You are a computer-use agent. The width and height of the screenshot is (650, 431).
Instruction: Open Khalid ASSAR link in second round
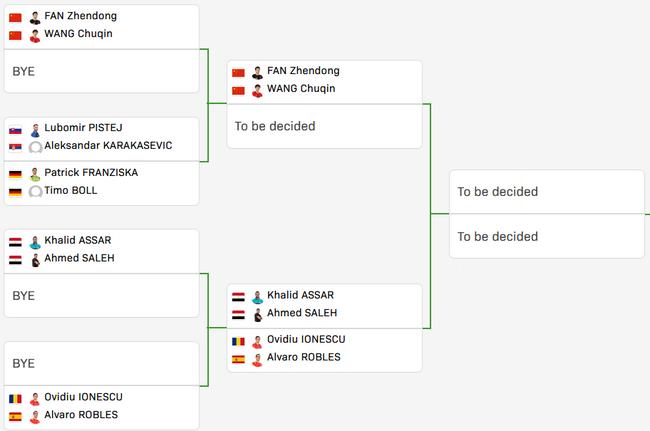pyautogui.click(x=300, y=295)
